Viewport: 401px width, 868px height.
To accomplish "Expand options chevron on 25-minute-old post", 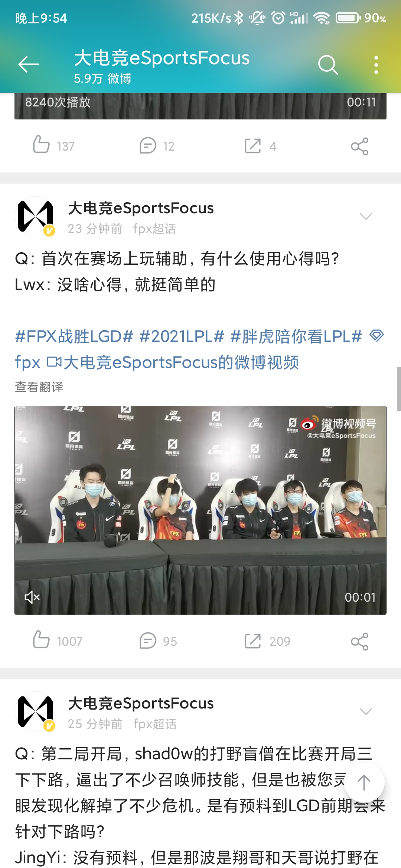I will pos(366,711).
